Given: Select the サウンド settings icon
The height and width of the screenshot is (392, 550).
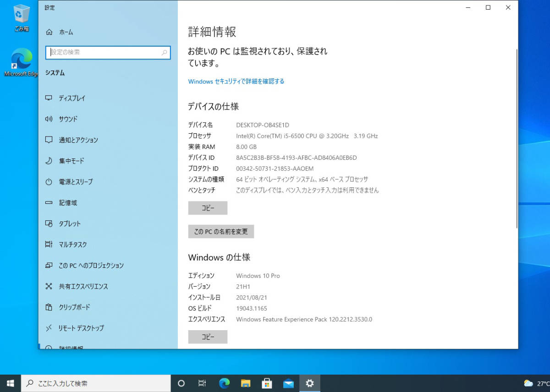Looking at the screenshot, I should click(69, 119).
